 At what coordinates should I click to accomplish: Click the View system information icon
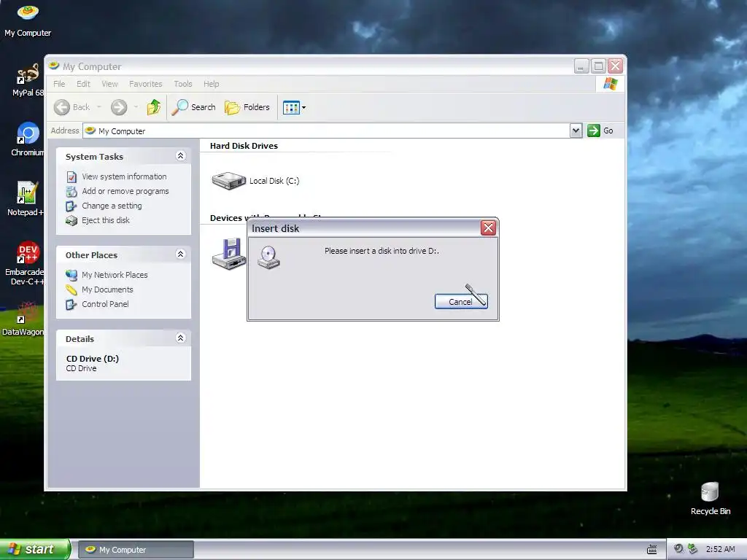(71, 177)
